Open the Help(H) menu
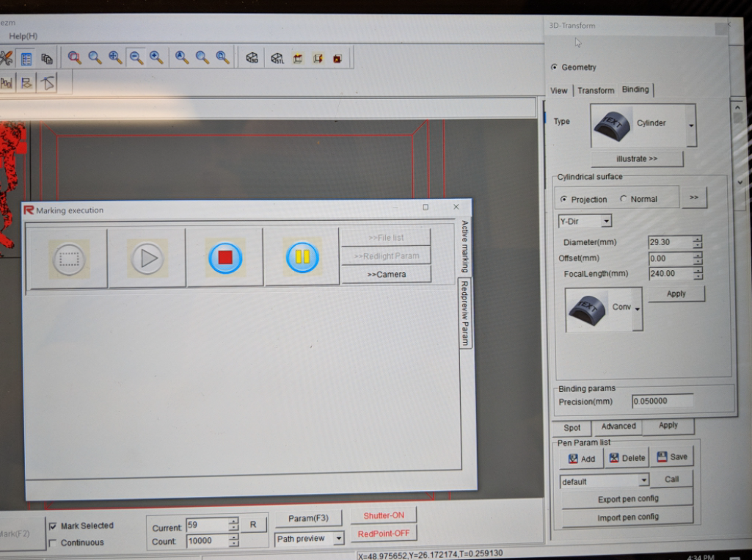 pos(23,35)
